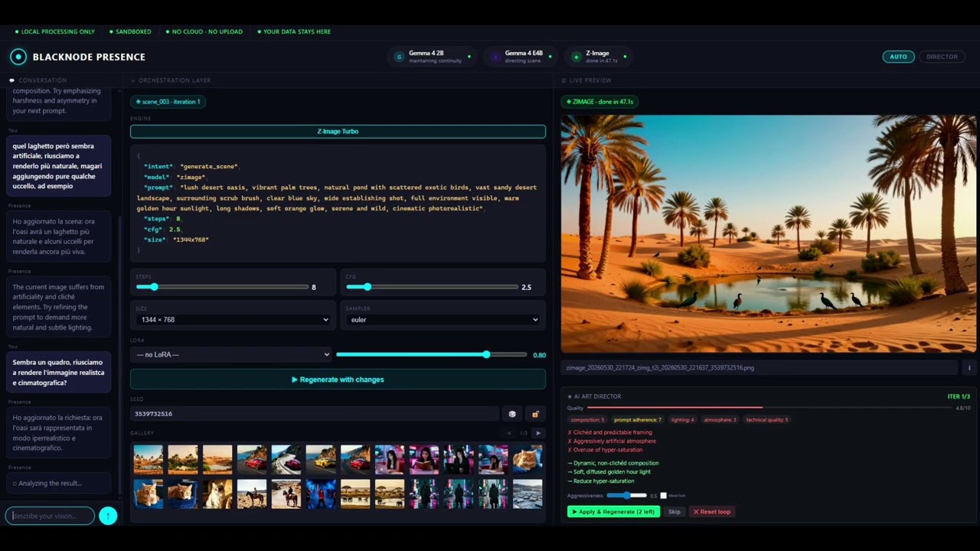Click the ITER 1/3 label
This screenshot has height=551, width=980.
coord(959,396)
